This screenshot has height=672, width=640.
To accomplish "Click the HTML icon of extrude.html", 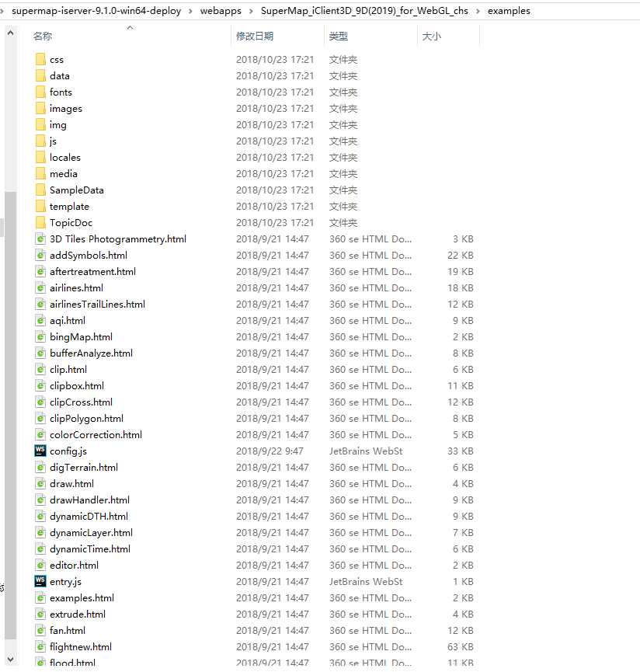I will coord(40,614).
